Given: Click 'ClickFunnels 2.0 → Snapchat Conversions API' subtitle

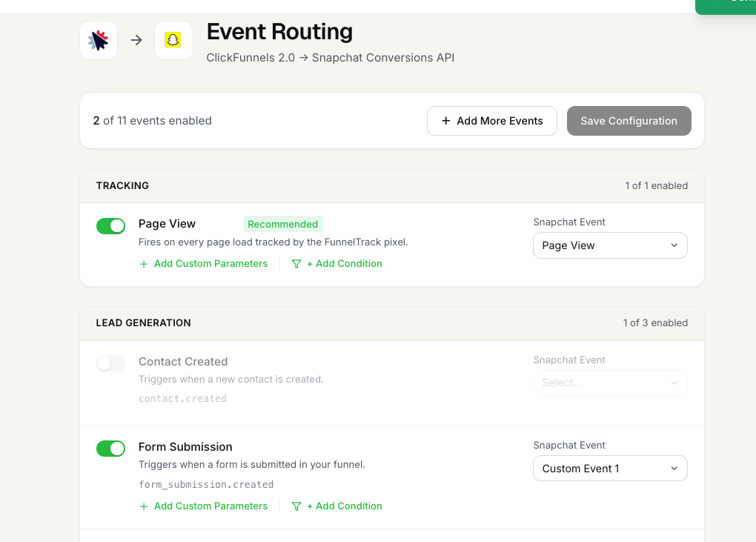Looking at the screenshot, I should tap(331, 58).
